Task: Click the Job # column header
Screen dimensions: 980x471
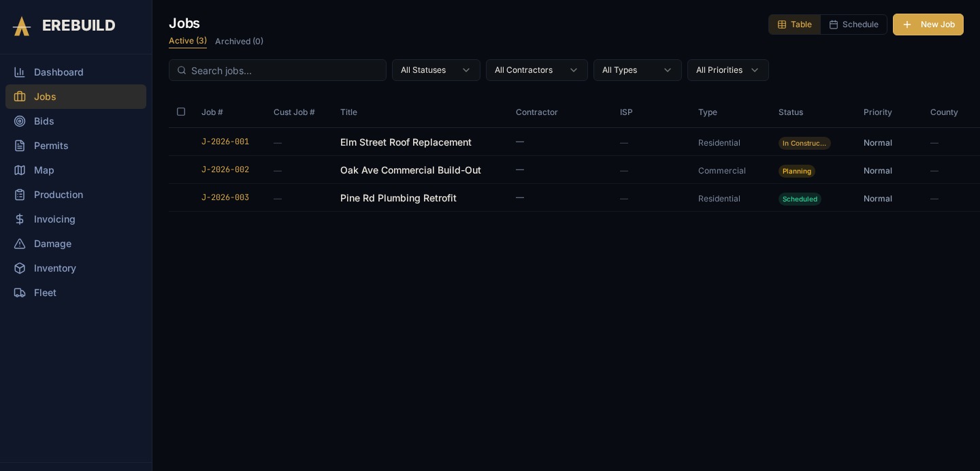Action: point(212,112)
